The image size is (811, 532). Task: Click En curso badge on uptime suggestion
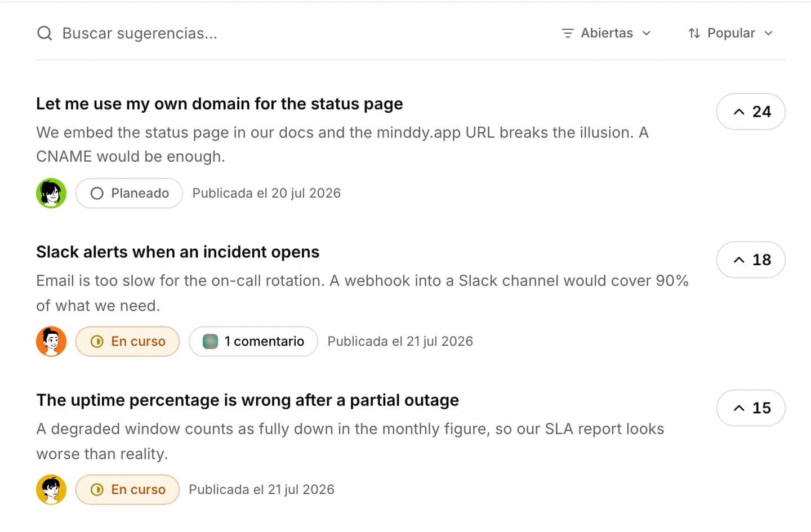point(127,490)
